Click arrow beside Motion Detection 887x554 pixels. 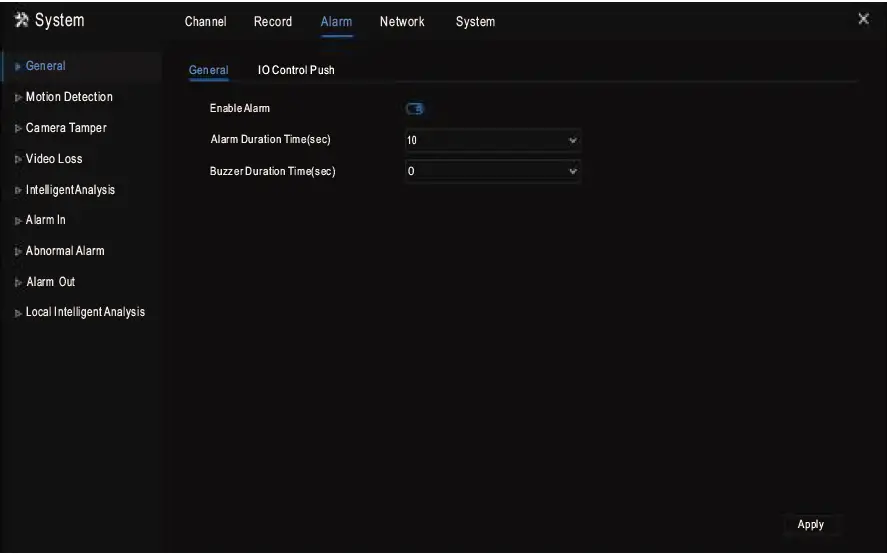pos(18,97)
